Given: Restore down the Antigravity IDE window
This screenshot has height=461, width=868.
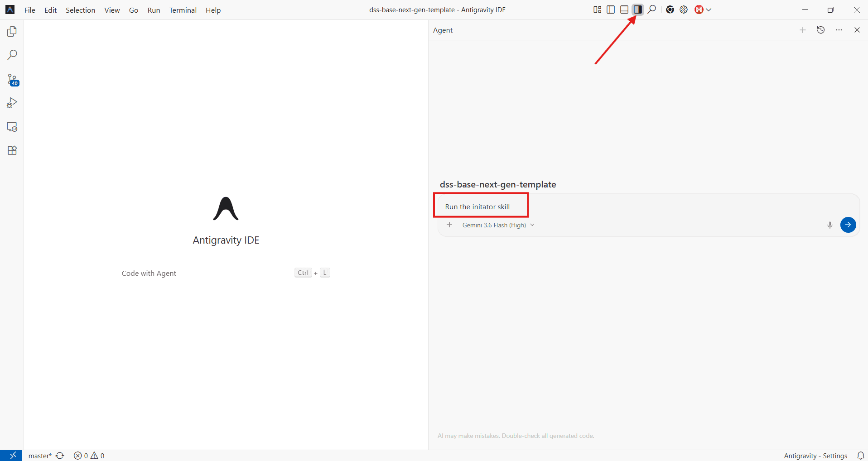Looking at the screenshot, I should 830,10.
